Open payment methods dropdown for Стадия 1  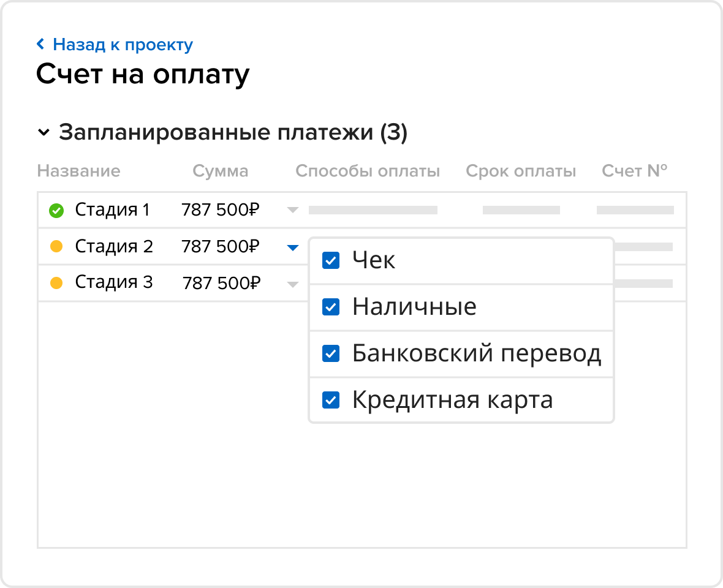[x=293, y=210]
